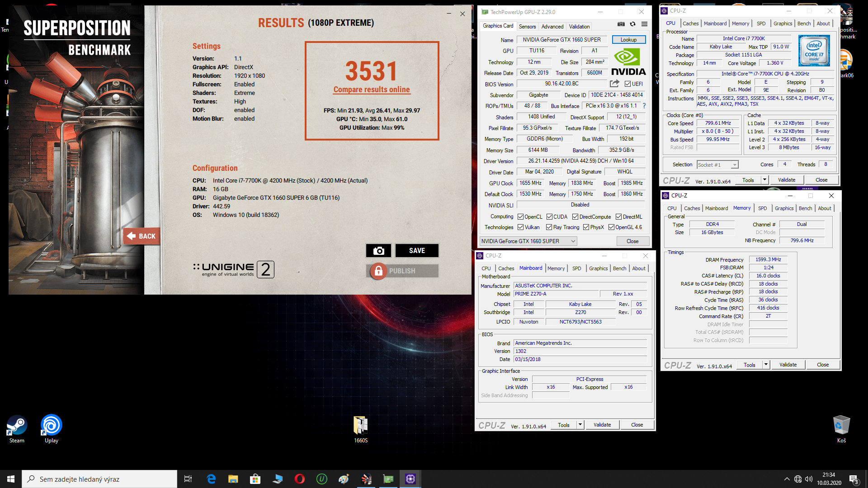This screenshot has width=868, height=488.
Task: Click Validate in CPU-Z Memory window
Action: pyautogui.click(x=788, y=365)
